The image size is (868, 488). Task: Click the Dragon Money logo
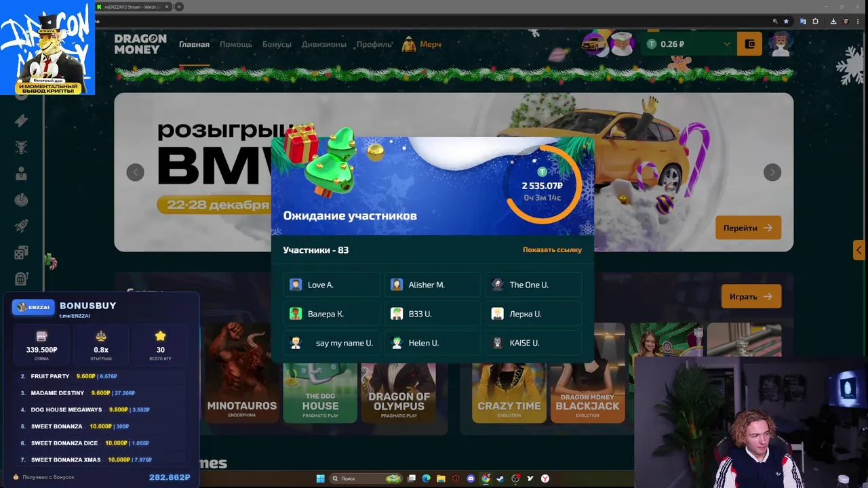(x=140, y=44)
